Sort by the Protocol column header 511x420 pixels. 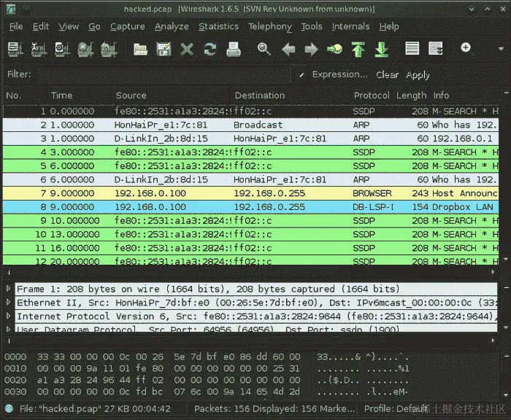tap(372, 96)
